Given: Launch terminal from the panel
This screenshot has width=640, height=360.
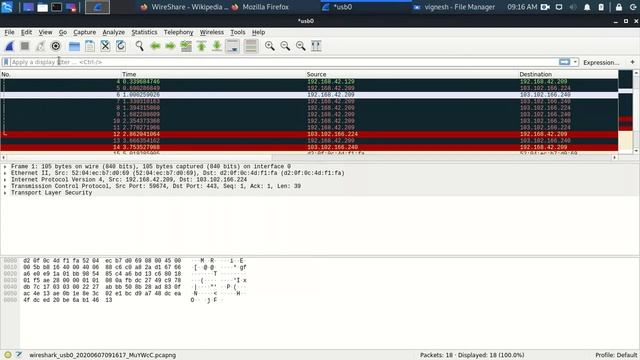Looking at the screenshot, I should click(57, 7).
